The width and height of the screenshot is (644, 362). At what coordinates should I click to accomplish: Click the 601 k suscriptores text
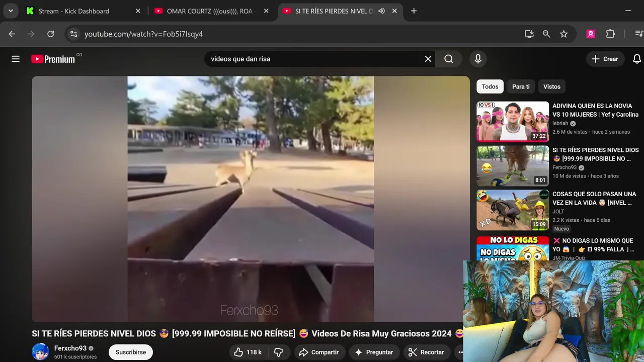[x=75, y=357]
